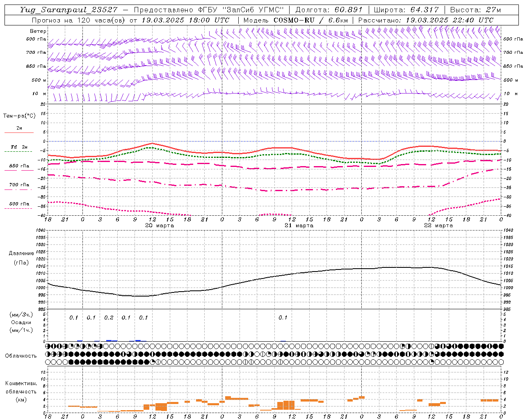Click the Облачность panel label
The image size is (525, 420).
21,356
